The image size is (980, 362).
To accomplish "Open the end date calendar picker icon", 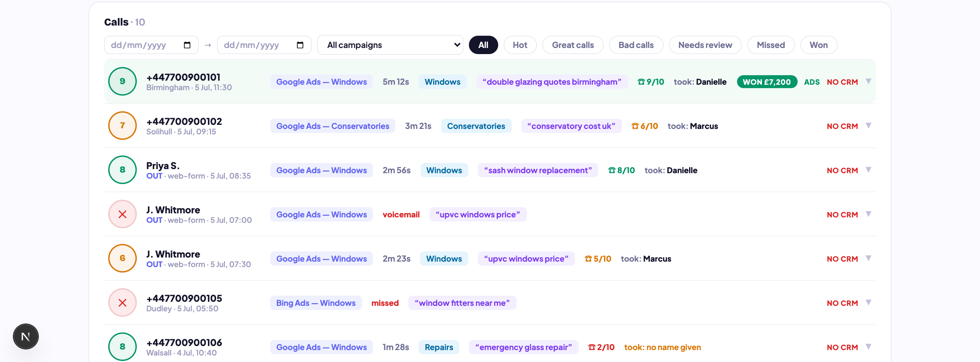I will tap(300, 45).
